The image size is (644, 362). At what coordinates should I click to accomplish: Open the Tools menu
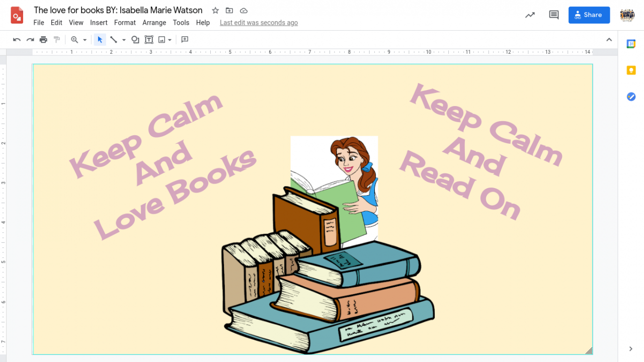click(x=181, y=23)
